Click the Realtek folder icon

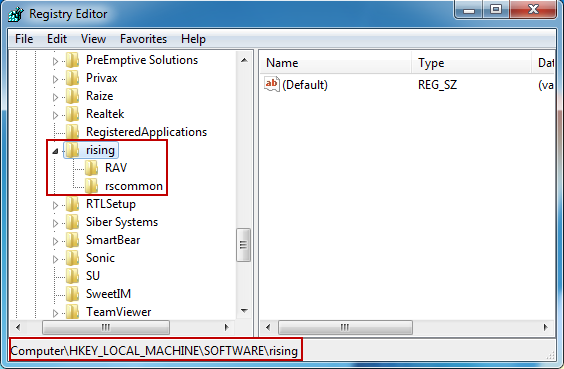tap(72, 114)
